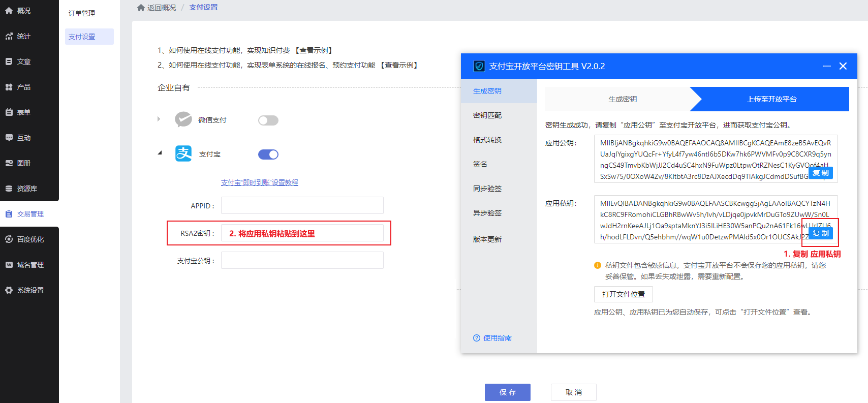Open the 图册 gallery sidebar icon
This screenshot has width=868, height=403.
pyautogui.click(x=9, y=163)
